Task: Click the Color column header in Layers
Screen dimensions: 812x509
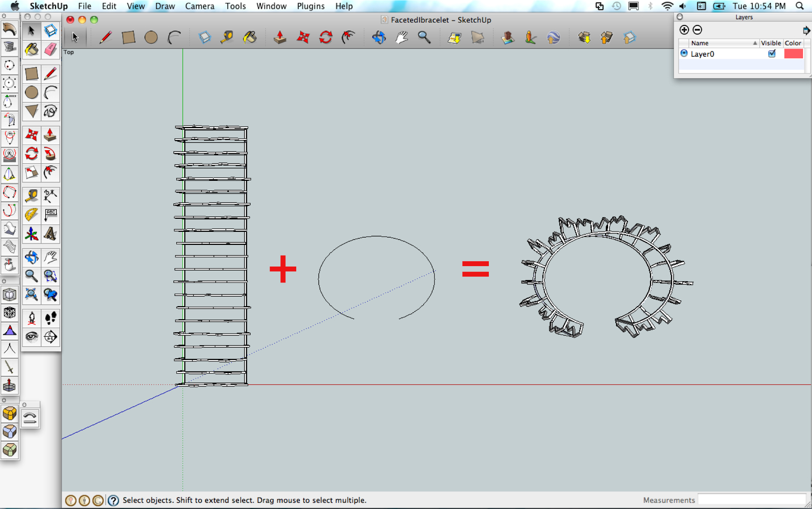Action: click(x=793, y=43)
